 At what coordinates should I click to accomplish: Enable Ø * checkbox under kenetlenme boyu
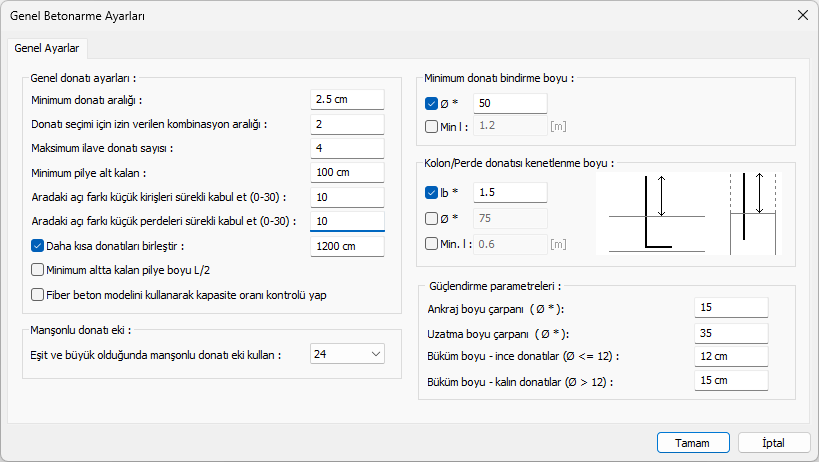(x=431, y=218)
